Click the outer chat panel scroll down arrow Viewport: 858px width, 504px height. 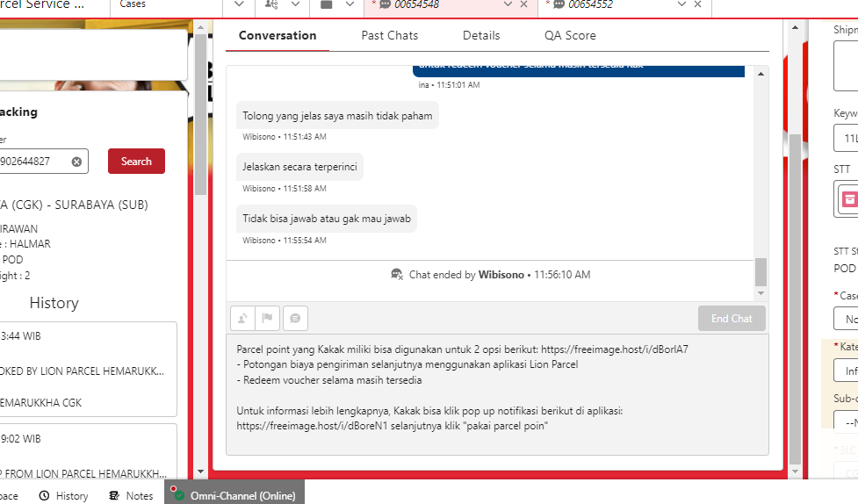pyautogui.click(x=795, y=472)
